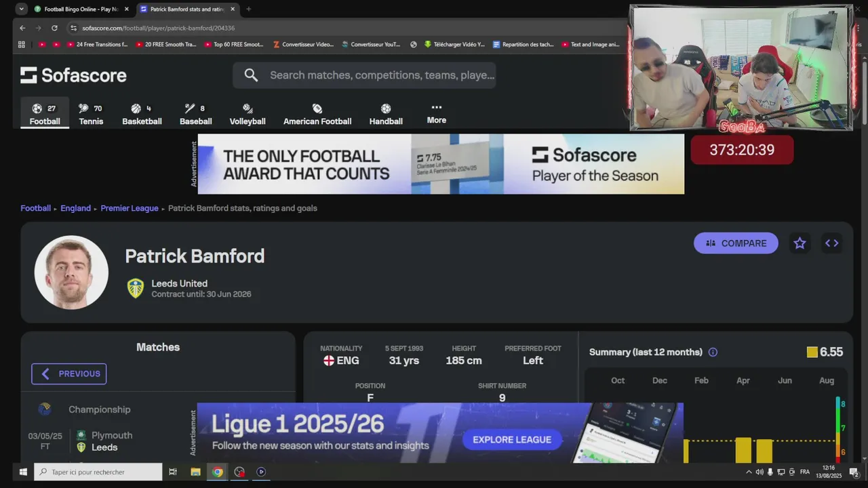Close the Patrick Bamford stats tab
868x488 pixels.
click(x=233, y=9)
